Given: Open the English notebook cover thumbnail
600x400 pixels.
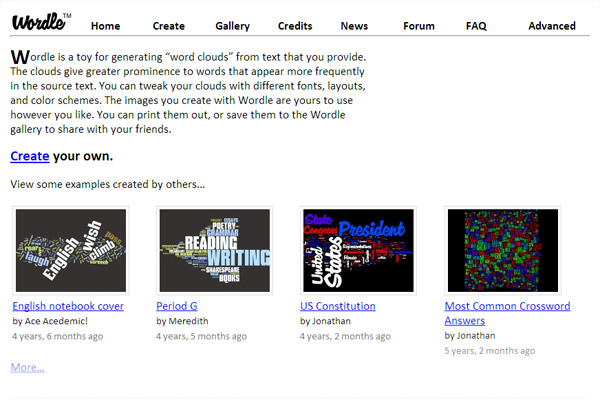Looking at the screenshot, I should point(71,250).
